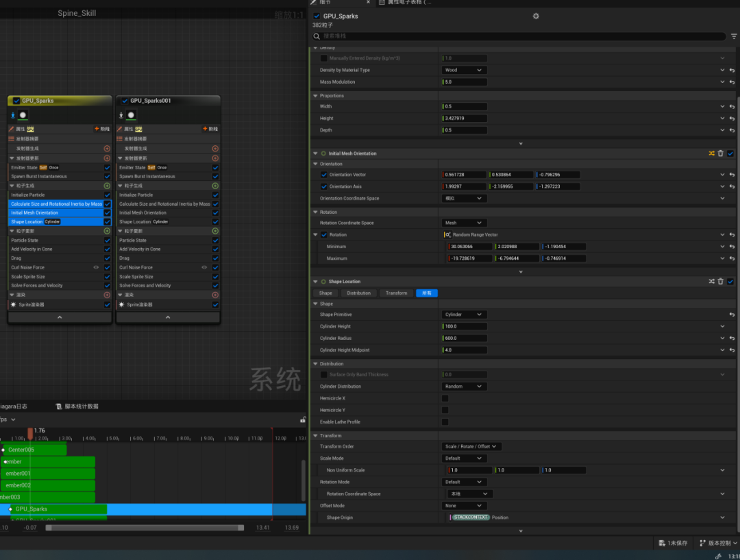Viewport: 740px width, 560px height.
Task: Open the GPU_Sparks emitter settings gear
Action: click(536, 16)
